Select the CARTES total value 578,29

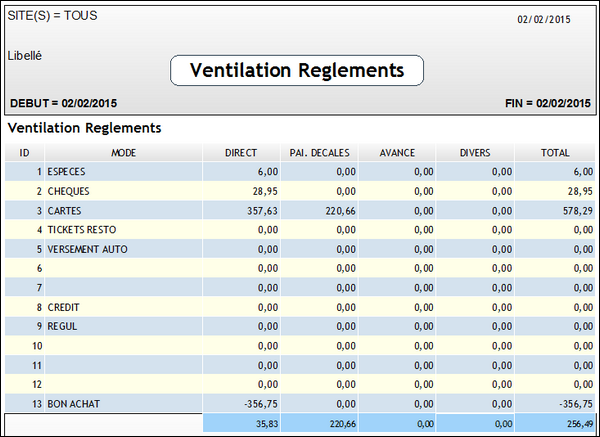click(x=577, y=210)
